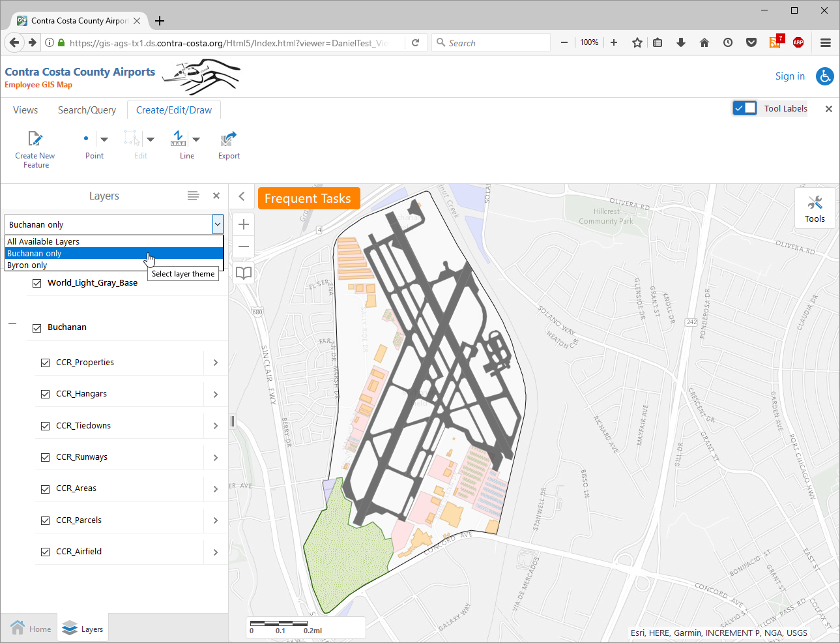Open the Tools panel on map
The width and height of the screenshot is (840, 643).
tap(815, 208)
